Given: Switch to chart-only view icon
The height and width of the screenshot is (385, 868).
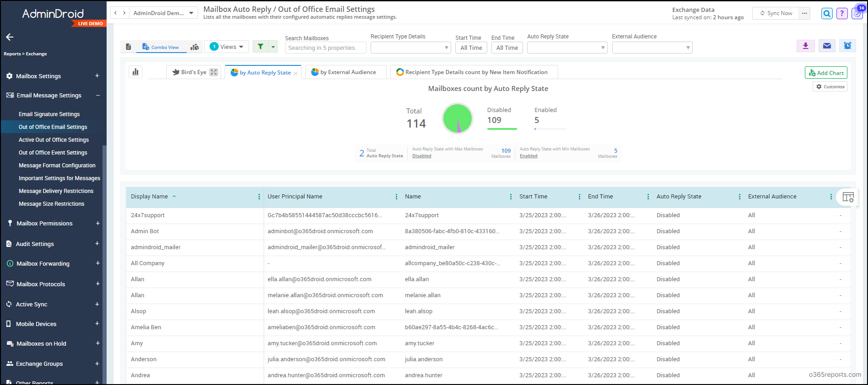Looking at the screenshot, I should tap(195, 47).
